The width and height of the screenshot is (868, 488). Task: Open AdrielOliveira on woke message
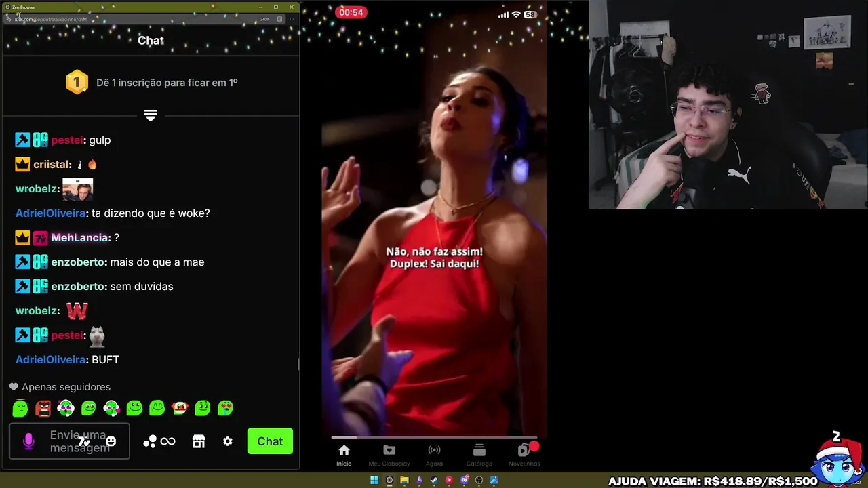(x=51, y=213)
